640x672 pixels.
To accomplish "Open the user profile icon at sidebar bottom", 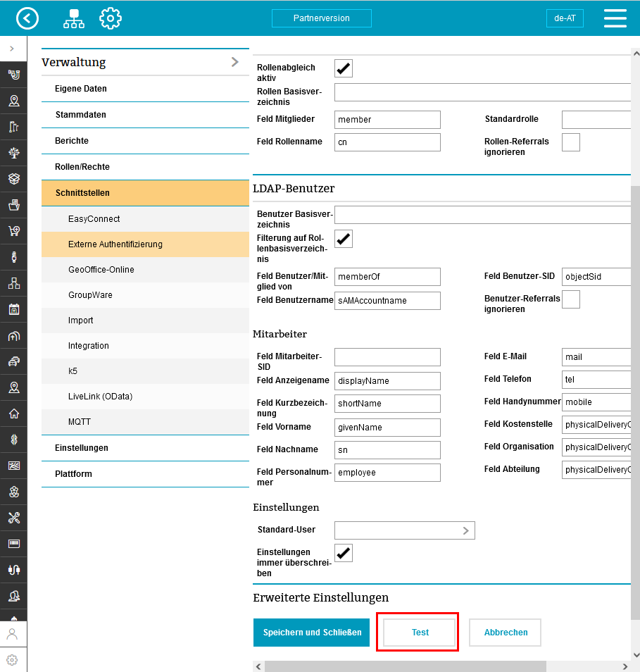I will [13, 634].
